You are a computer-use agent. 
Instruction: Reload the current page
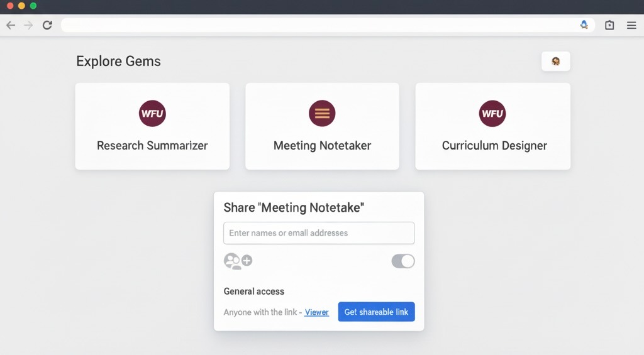tap(47, 25)
